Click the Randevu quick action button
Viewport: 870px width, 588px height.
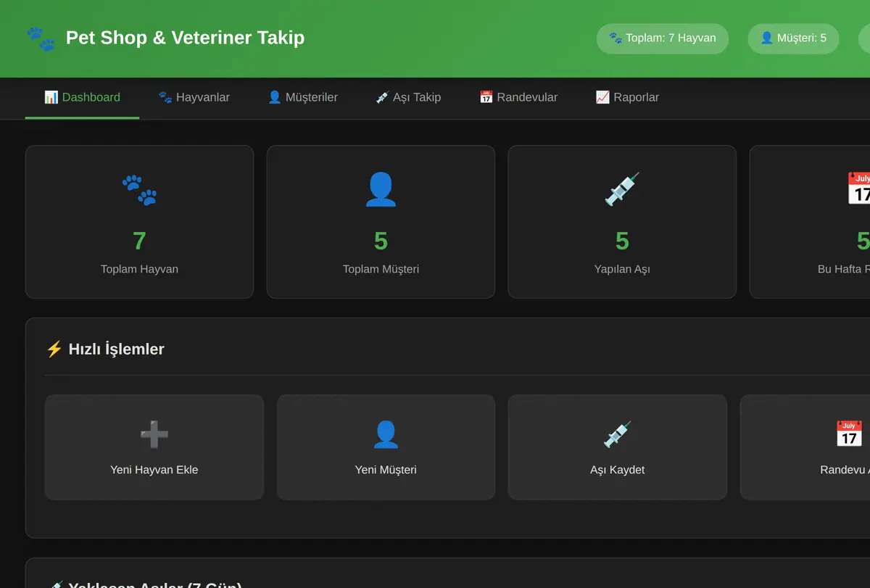coord(805,447)
